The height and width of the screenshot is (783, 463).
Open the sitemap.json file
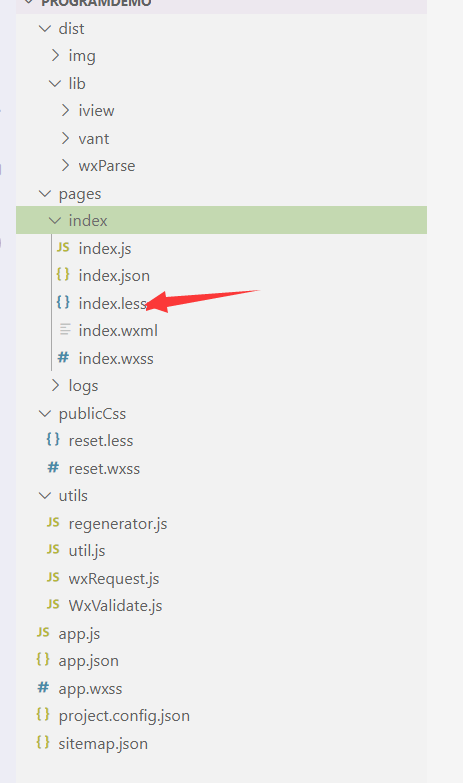103,744
